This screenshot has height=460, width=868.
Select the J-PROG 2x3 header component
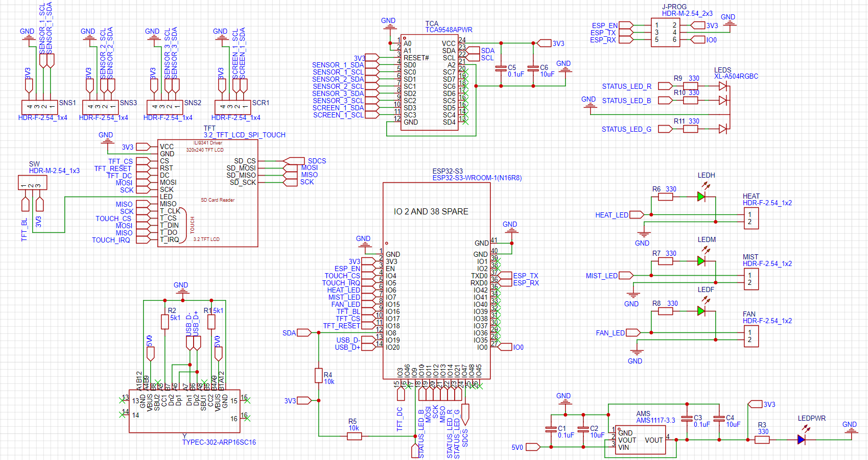tap(665, 32)
